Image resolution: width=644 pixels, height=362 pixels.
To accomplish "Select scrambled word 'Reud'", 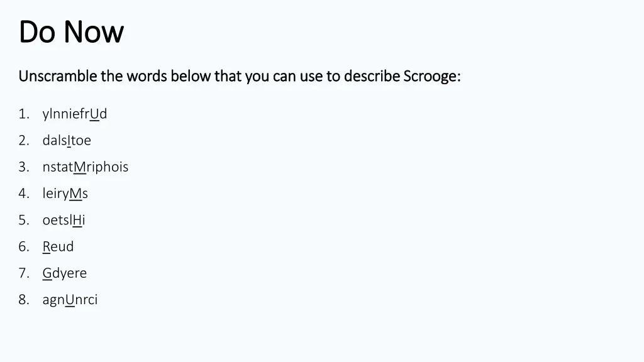I will coord(58,246).
